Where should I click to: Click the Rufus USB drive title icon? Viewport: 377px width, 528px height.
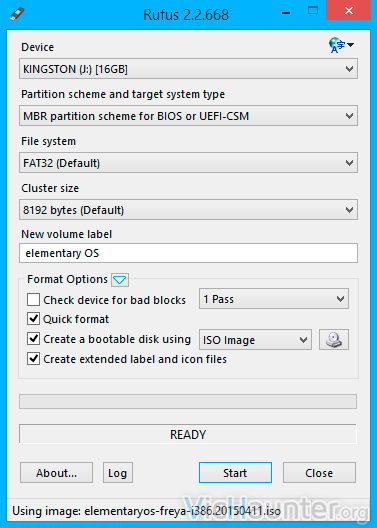17,14
